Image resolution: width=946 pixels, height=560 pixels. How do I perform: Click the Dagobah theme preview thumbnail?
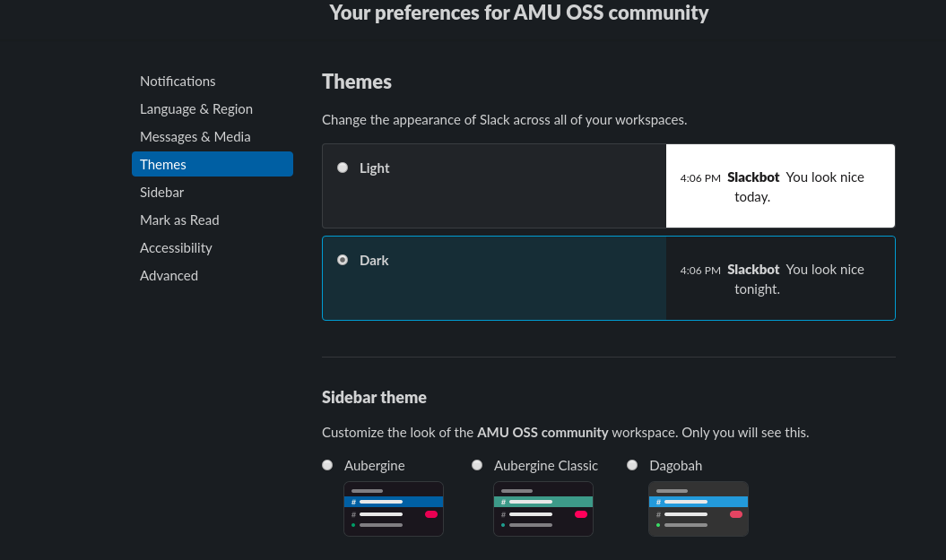[x=698, y=509]
